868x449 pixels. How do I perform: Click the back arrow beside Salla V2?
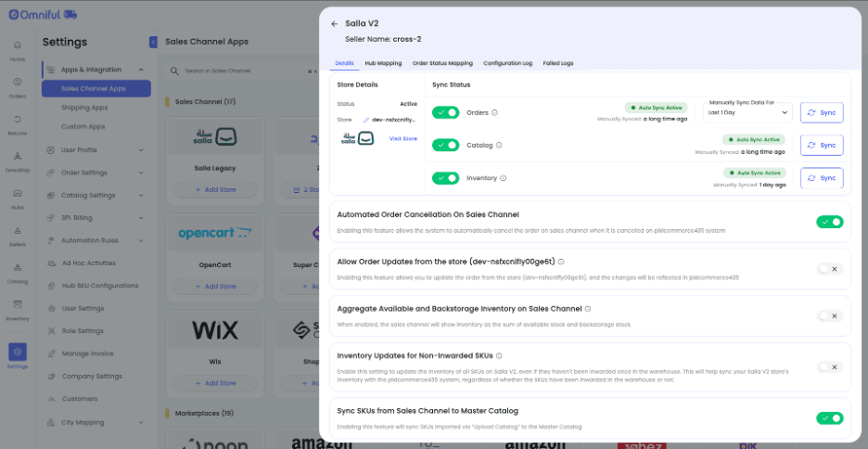pos(334,24)
